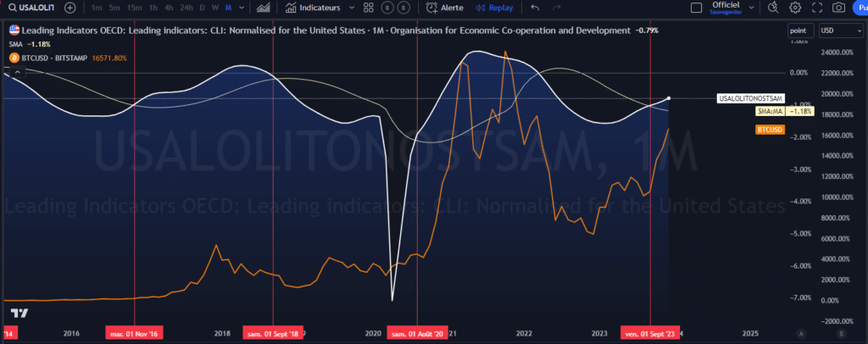
Task: Click the sam. 01 Août '20 date marker
Action: (x=417, y=334)
